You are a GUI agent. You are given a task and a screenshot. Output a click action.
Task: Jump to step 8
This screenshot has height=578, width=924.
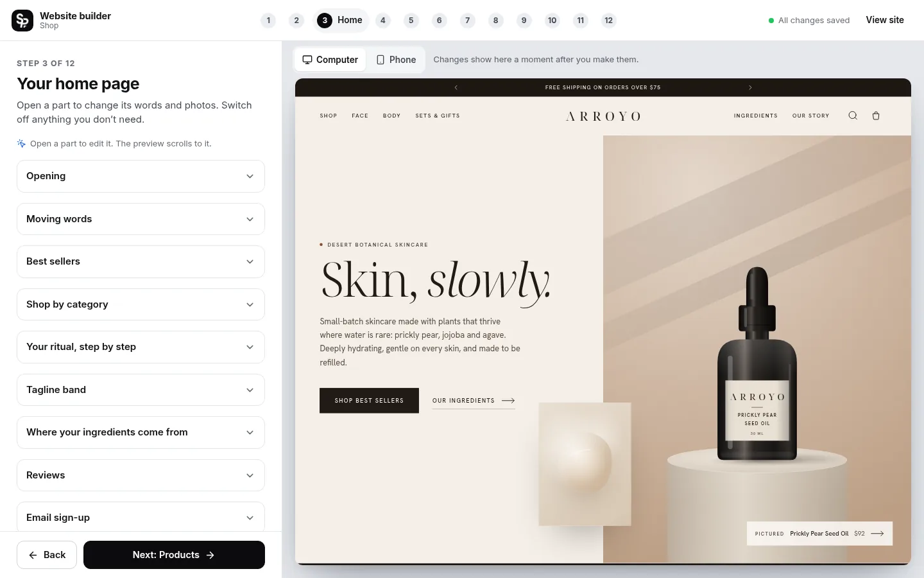click(x=496, y=21)
